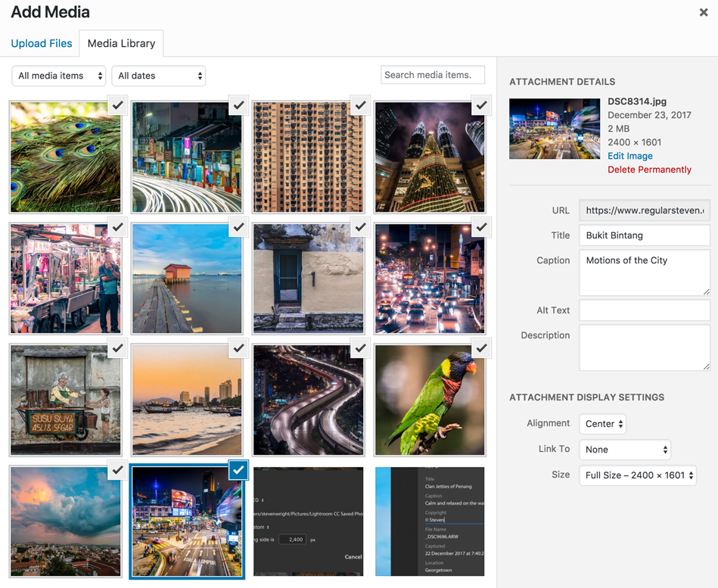Open the All media items dropdown
Image resolution: width=718 pixels, height=588 pixels.
tap(59, 76)
